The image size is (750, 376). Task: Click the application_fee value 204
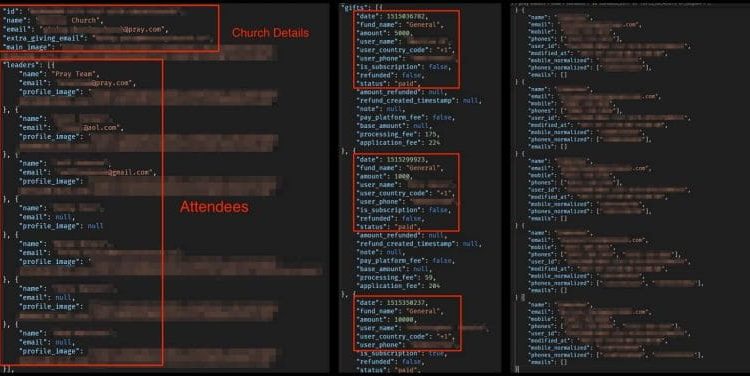(434, 286)
